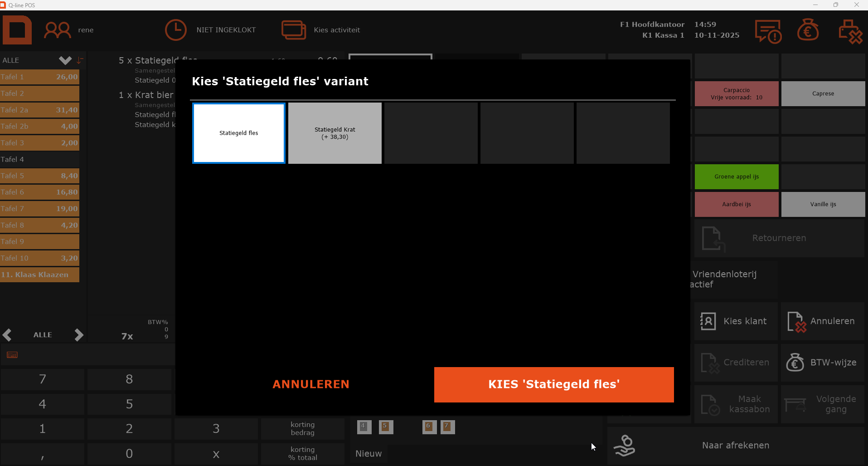Open the Kies activiteit cards icon
The height and width of the screenshot is (466, 868).
tap(294, 30)
